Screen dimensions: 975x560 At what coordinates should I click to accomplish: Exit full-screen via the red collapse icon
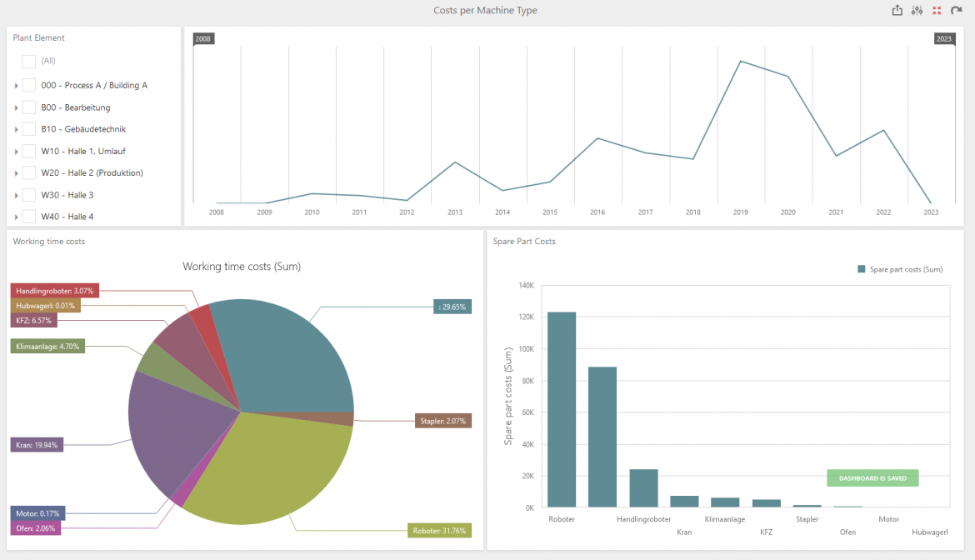pyautogui.click(x=937, y=10)
